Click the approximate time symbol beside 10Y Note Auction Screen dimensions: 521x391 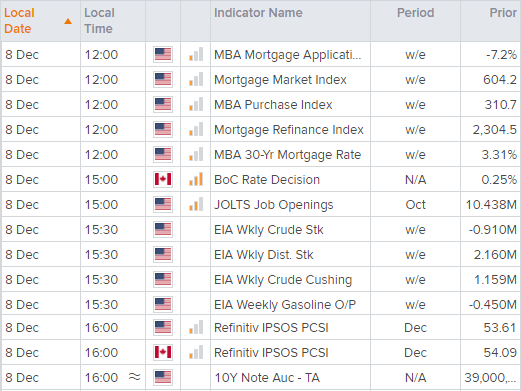(134, 377)
